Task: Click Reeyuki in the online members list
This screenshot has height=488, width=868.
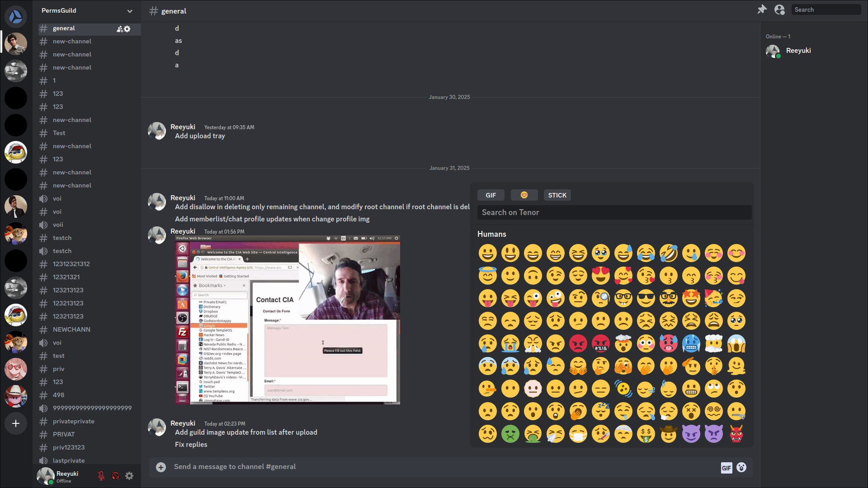Action: 798,51
